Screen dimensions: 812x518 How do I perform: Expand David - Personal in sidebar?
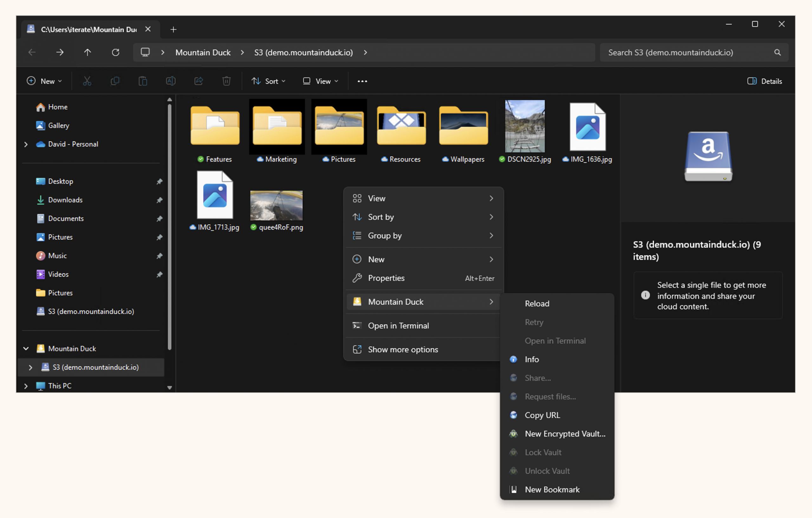click(x=26, y=144)
